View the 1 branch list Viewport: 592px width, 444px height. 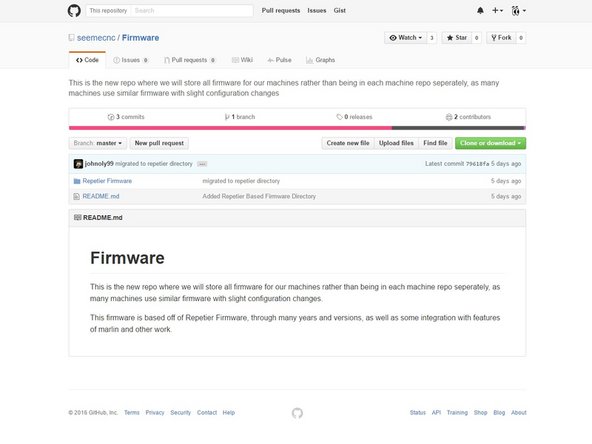(240, 117)
